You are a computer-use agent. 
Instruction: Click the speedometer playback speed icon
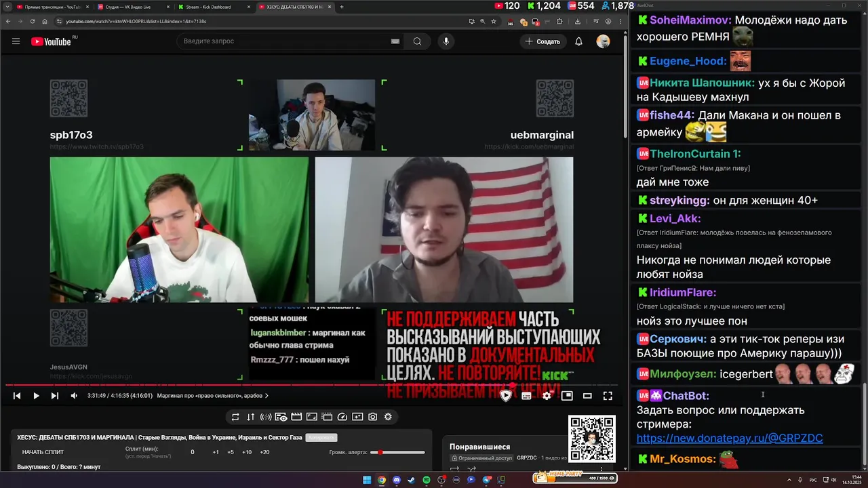coord(342,417)
